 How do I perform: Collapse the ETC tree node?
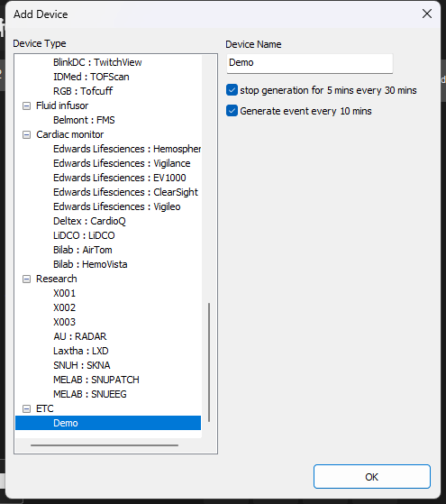[26, 408]
